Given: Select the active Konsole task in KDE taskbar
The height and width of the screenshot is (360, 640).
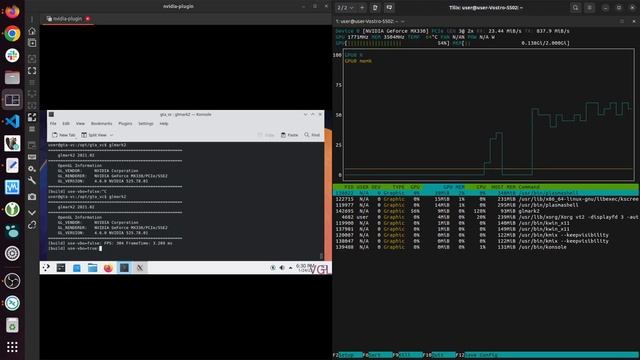Looking at the screenshot, I should point(124,268).
